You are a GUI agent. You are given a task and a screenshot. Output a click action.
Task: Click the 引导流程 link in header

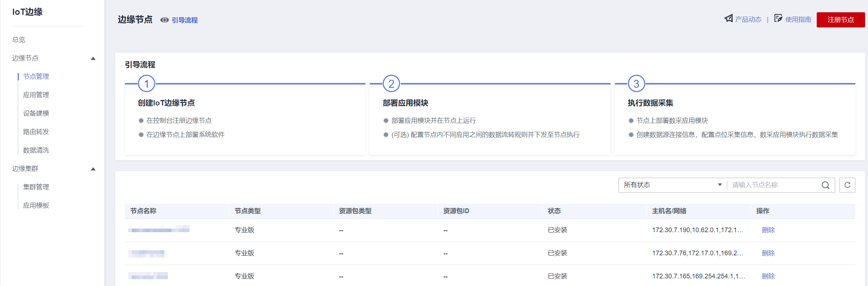185,20
